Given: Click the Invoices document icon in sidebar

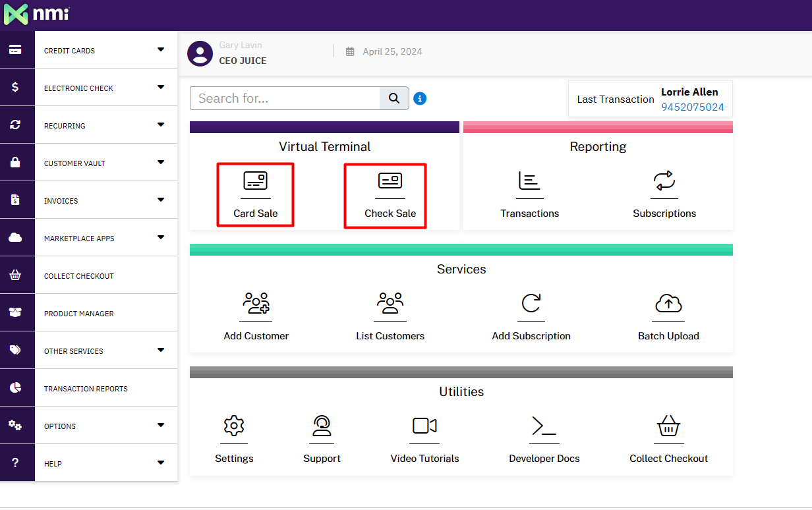Looking at the screenshot, I should (x=15, y=200).
